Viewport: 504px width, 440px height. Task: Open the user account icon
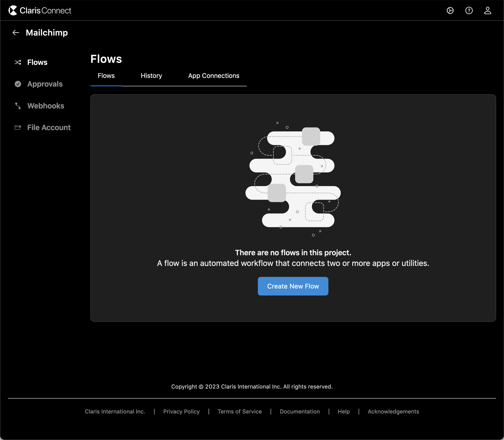pos(488,10)
